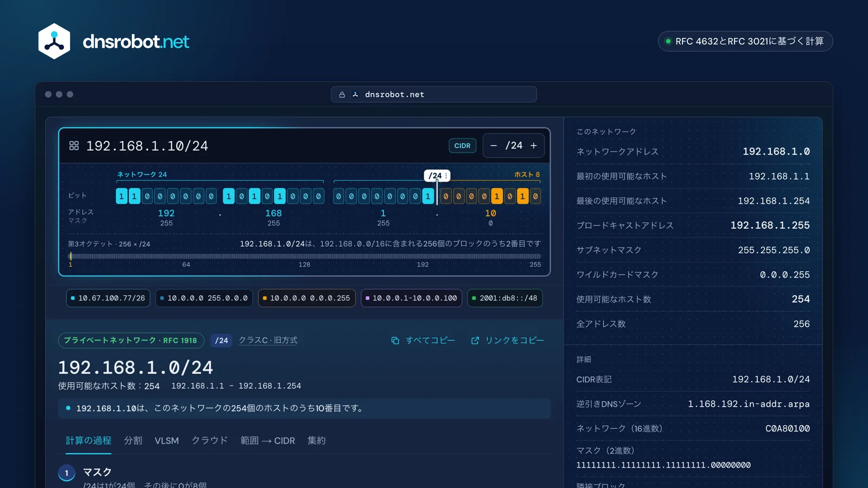The width and height of the screenshot is (868, 488).
Task: Click the subnet mask value 255.255.255.0
Action: click(774, 250)
